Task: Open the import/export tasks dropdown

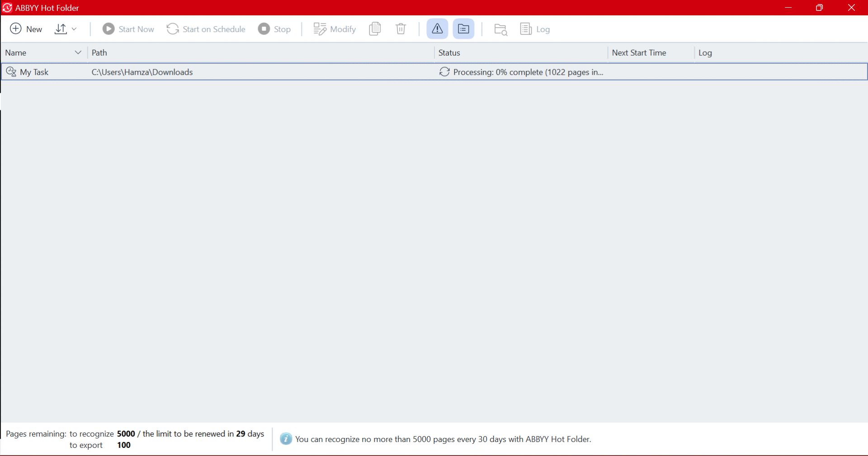Action: click(66, 29)
